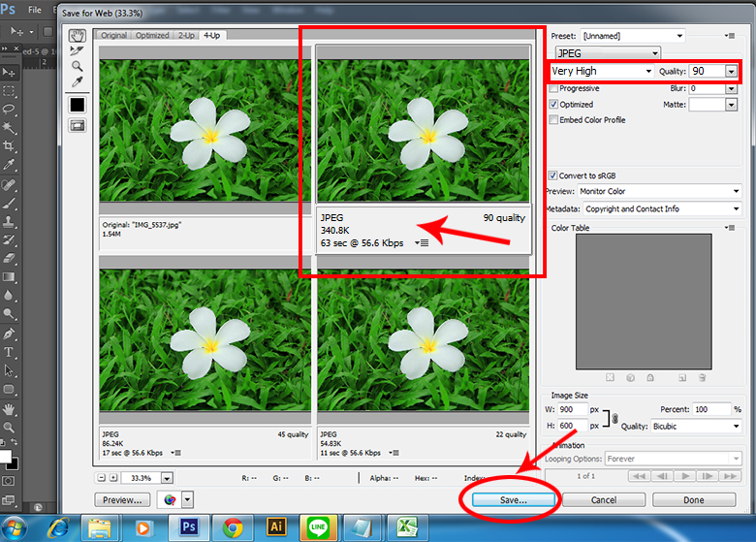Select the Hand tool in dialog

77,35
